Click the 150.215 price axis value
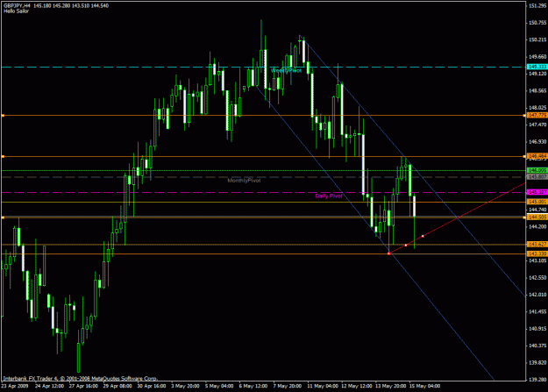548x392 pixels. coord(537,39)
